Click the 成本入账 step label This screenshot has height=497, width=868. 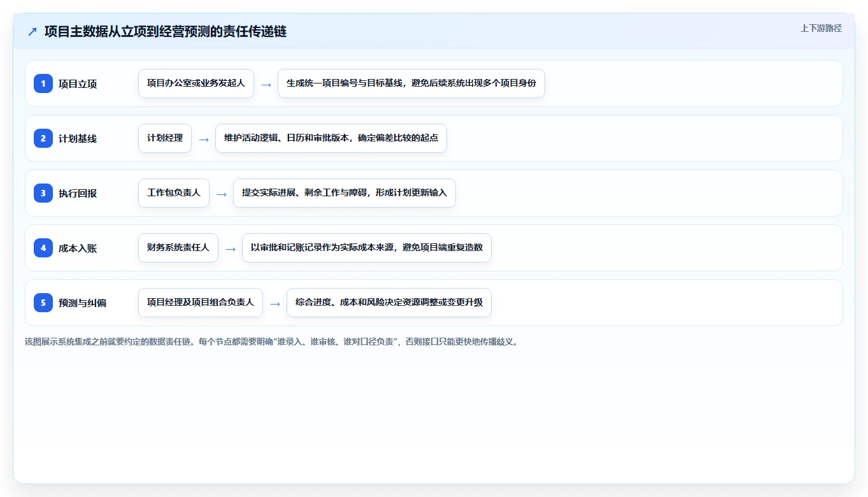78,248
